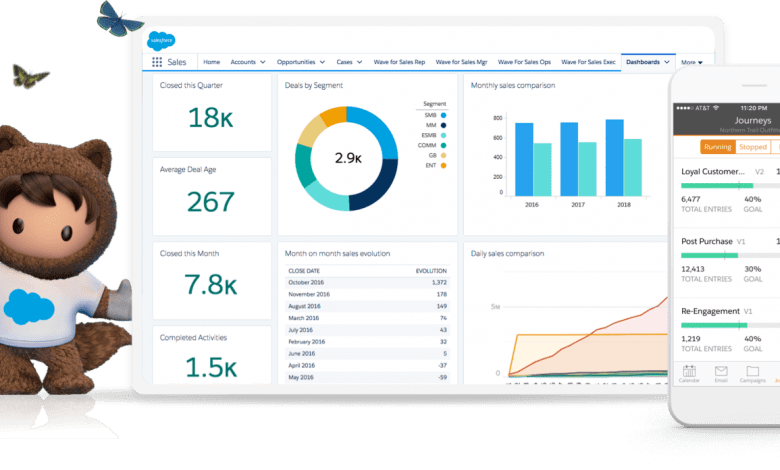780x470 pixels.
Task: Open the Campaigns folder icon in phone app
Action: [753, 371]
